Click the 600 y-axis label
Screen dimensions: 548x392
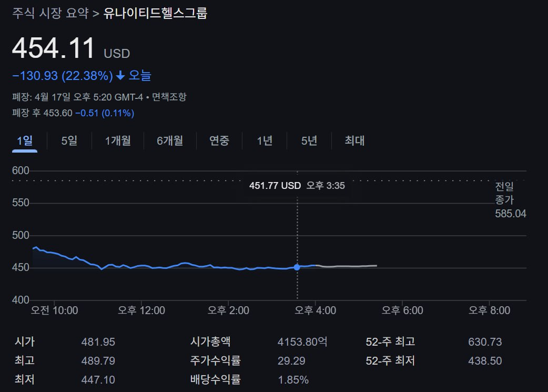point(21,170)
